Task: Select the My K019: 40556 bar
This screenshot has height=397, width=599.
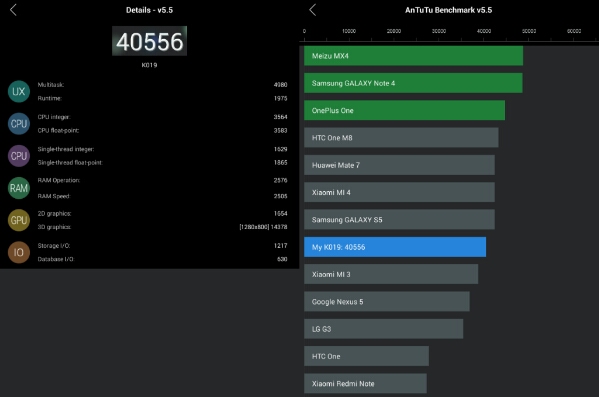Action: 395,247
